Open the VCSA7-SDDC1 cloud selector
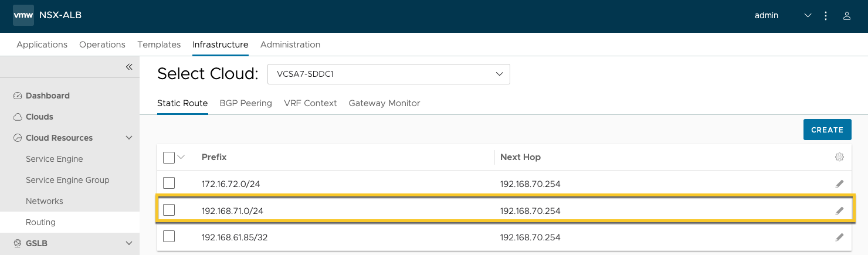 pyautogui.click(x=389, y=74)
